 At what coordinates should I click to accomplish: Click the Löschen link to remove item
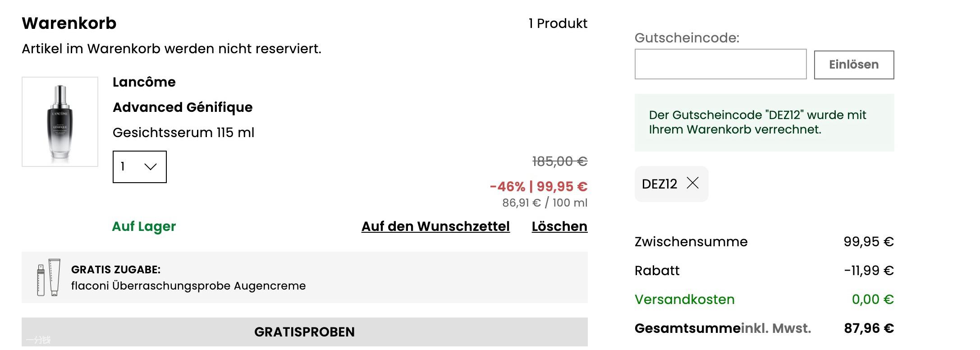pos(559,226)
